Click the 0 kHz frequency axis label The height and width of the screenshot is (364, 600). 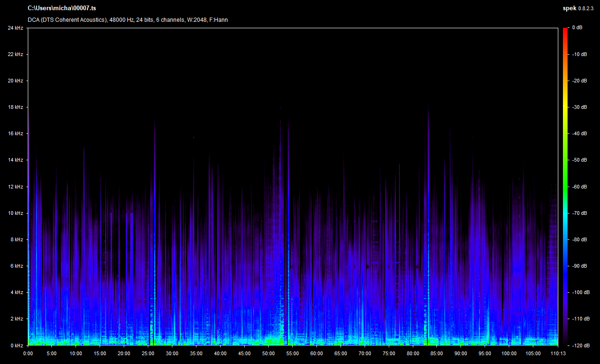point(16,346)
